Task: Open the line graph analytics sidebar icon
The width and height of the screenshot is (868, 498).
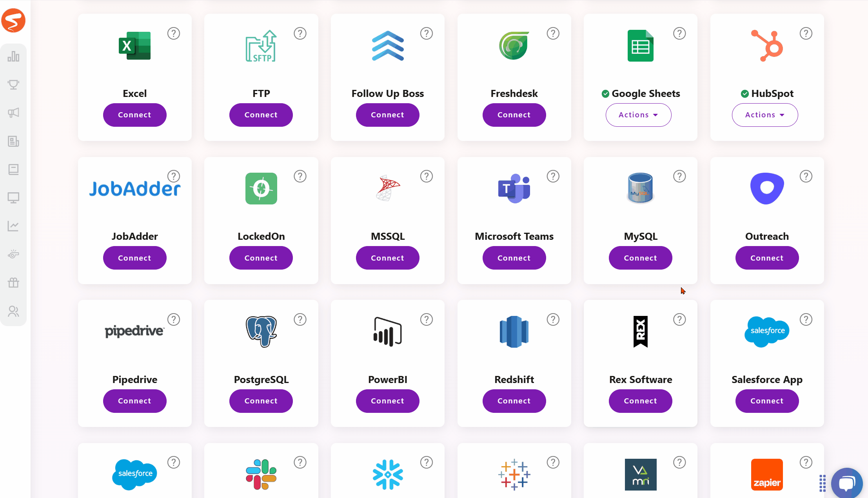Action: 13,226
